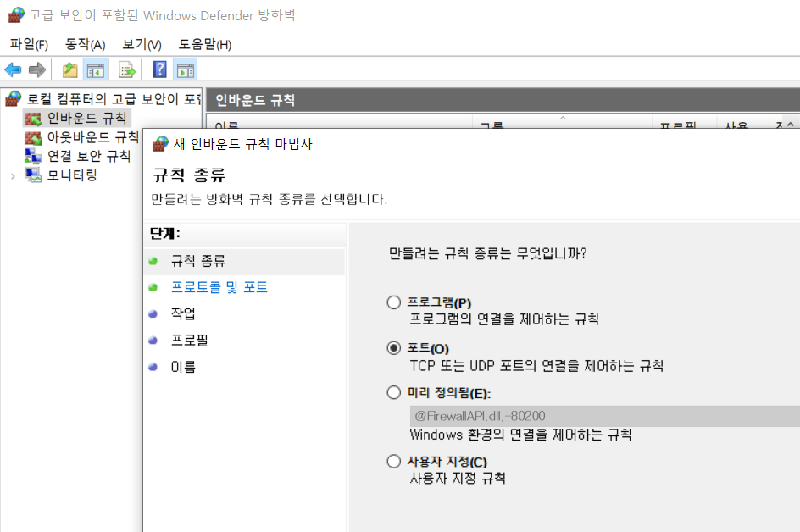Click the Up one level folder icon
The width and height of the screenshot is (800, 532).
(69, 69)
